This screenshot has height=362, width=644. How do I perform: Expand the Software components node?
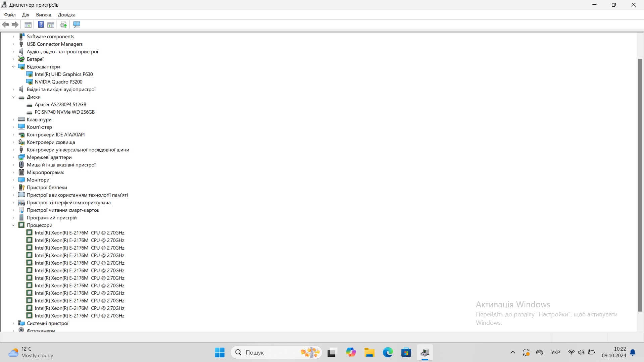click(13, 37)
